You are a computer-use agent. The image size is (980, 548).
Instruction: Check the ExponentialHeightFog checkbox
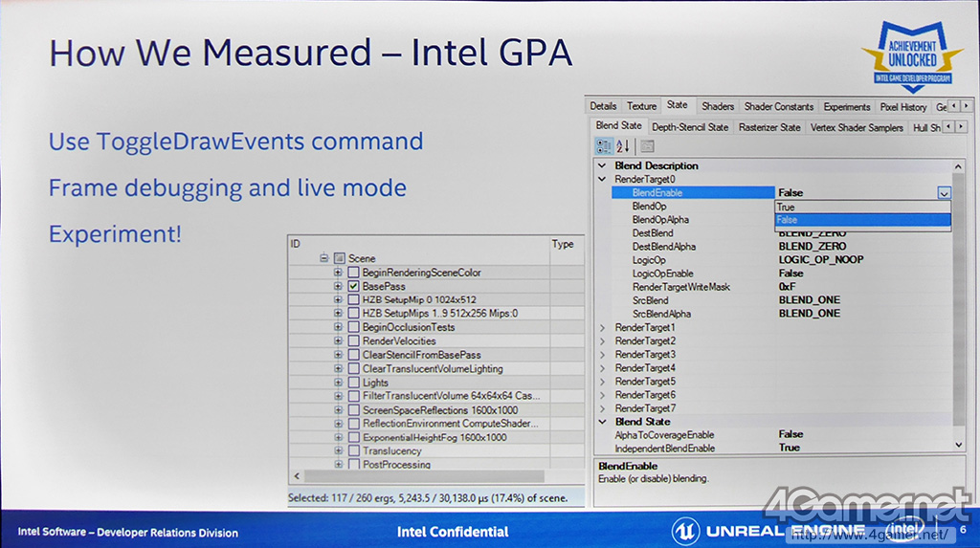point(354,437)
